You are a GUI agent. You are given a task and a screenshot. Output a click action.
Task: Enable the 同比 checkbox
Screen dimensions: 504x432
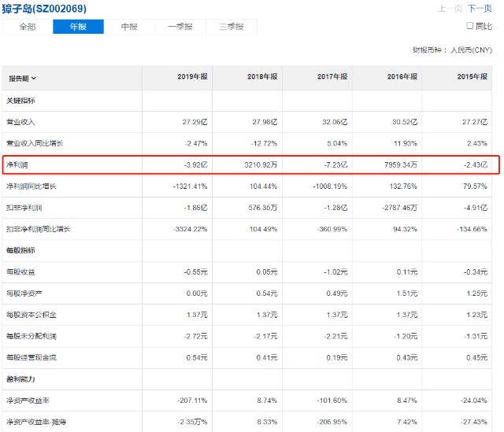tap(470, 26)
